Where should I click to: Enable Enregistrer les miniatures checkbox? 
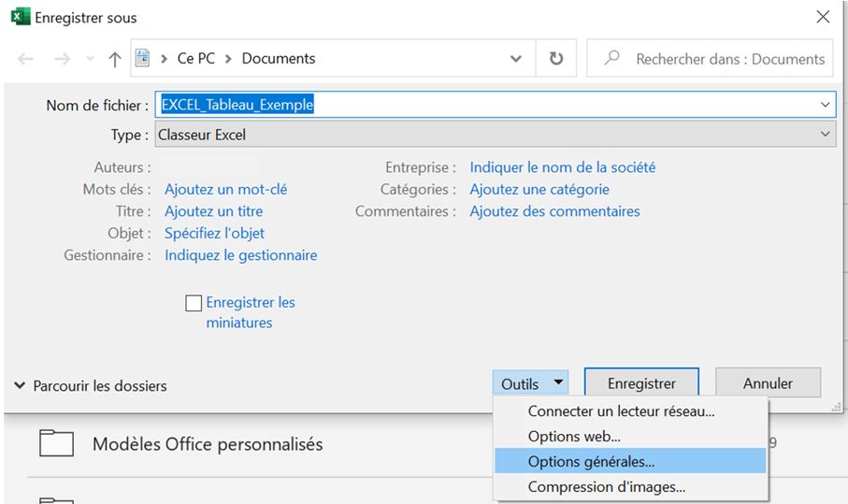pyautogui.click(x=194, y=303)
